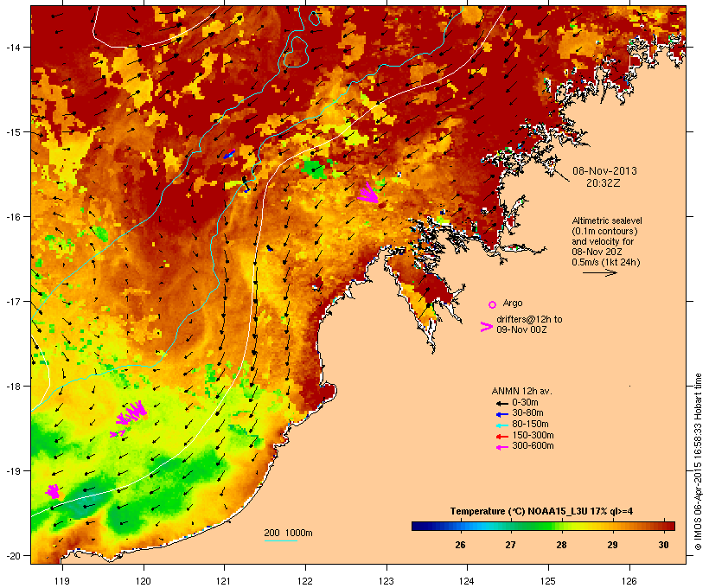The image size is (709, 588).
Task: Click the 0.5m/s velocity scale arrow
Action: [599, 272]
